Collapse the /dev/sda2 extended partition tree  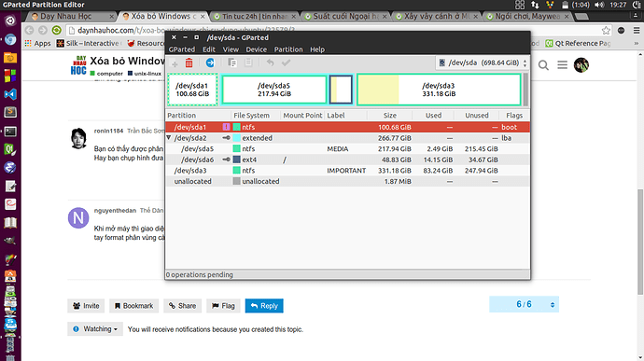coord(169,137)
